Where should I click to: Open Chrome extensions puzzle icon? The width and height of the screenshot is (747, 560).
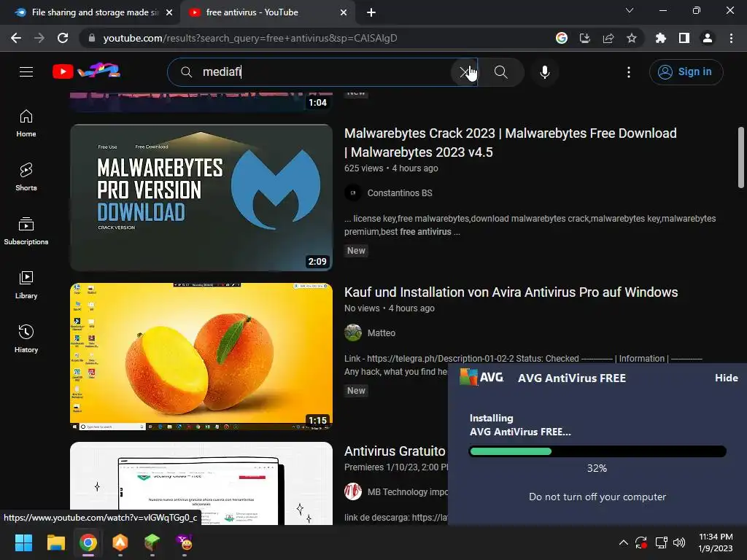coord(661,38)
